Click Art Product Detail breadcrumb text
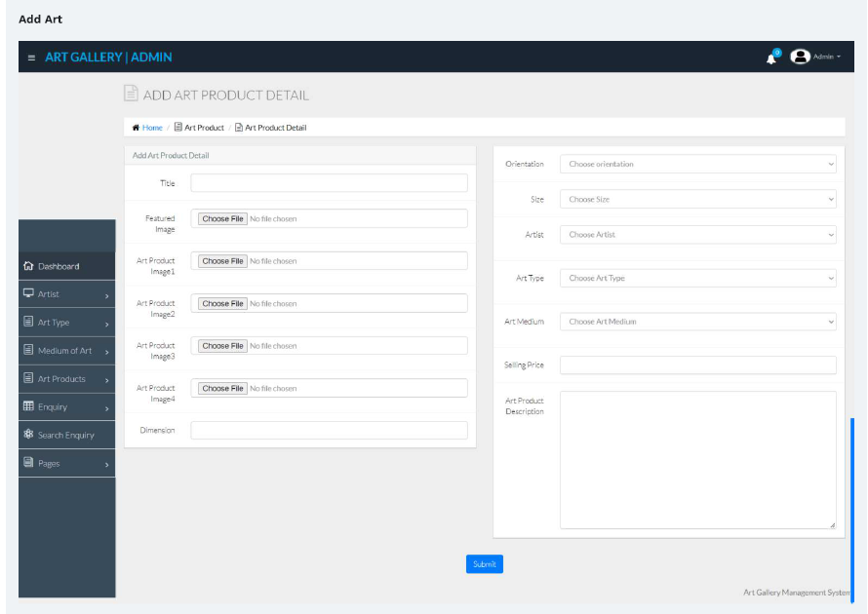The height and width of the screenshot is (614, 868). 276,128
